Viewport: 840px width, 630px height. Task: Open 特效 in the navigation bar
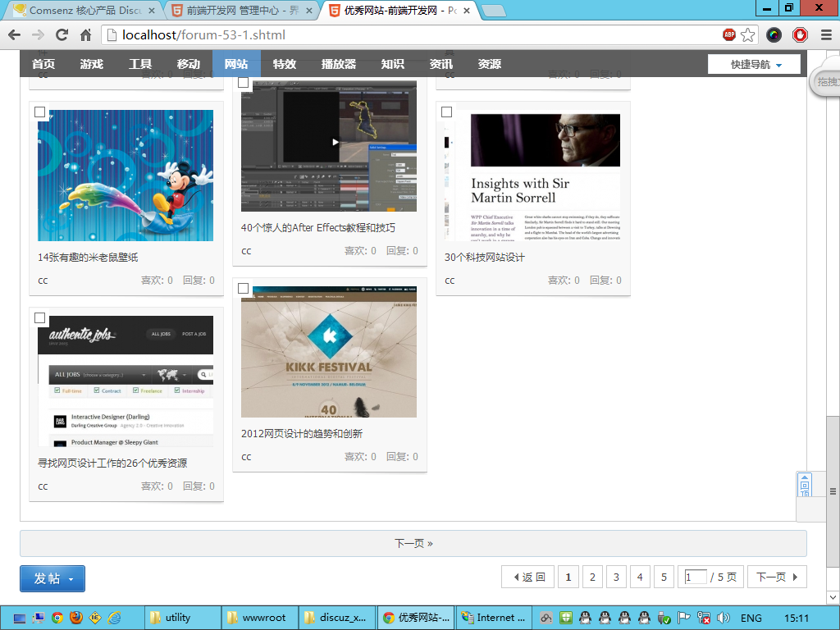tap(285, 64)
